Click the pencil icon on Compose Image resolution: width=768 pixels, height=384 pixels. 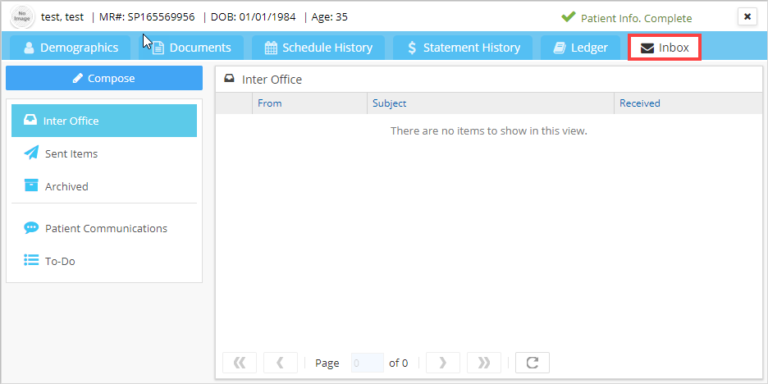(x=77, y=78)
